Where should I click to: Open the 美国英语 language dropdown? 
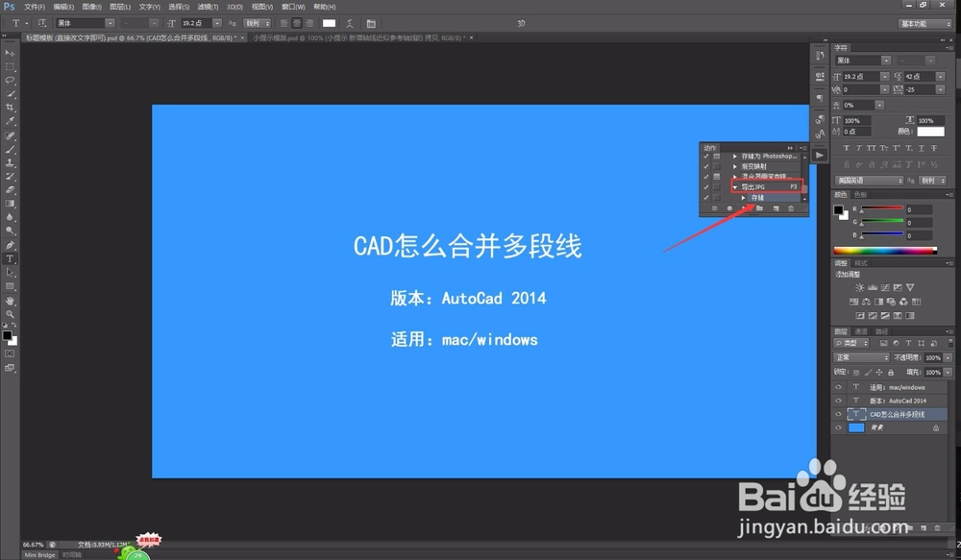click(x=869, y=181)
